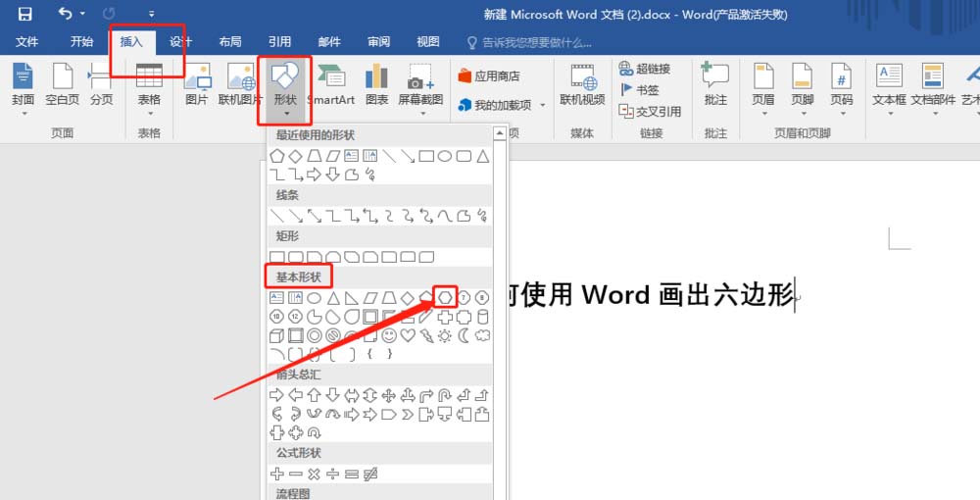
Task: Open the 引用 references tab
Action: (x=280, y=42)
